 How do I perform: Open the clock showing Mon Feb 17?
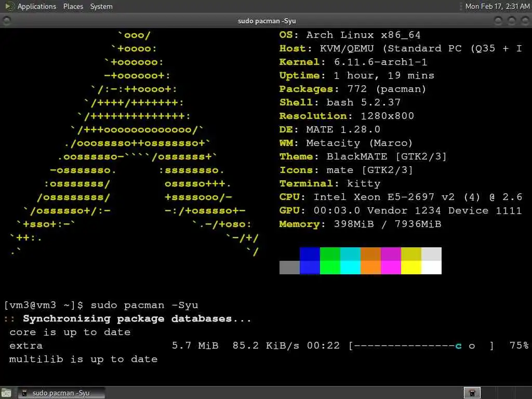(497, 6)
